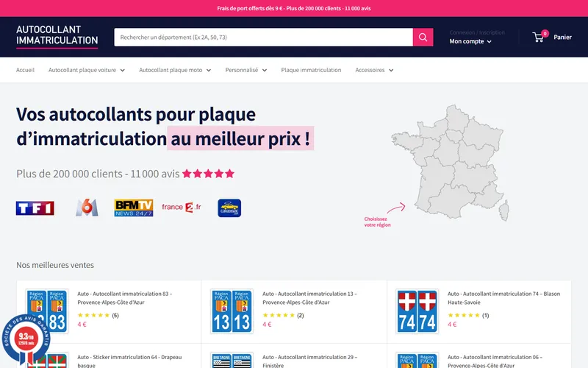The width and height of the screenshot is (588, 368).
Task: Open the shopping cart icon
Action: pos(539,37)
